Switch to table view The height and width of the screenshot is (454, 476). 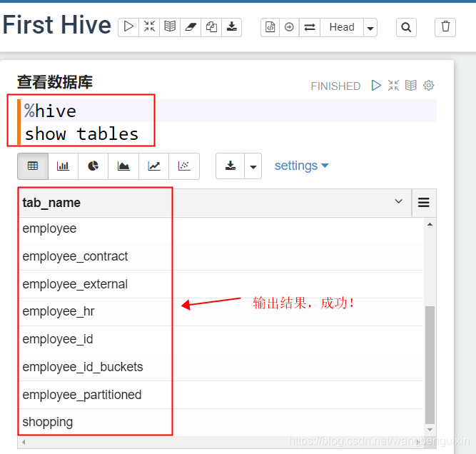tap(33, 166)
